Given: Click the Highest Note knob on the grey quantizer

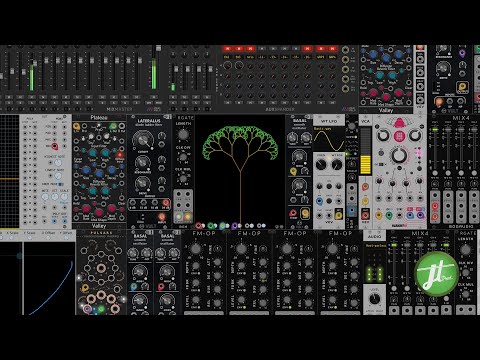Looking at the screenshot, I should [58, 162].
